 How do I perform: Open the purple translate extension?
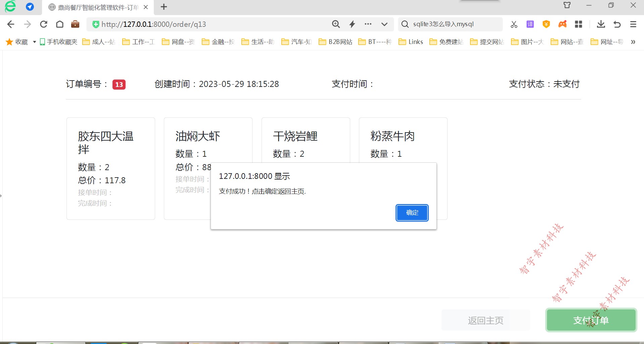(530, 24)
